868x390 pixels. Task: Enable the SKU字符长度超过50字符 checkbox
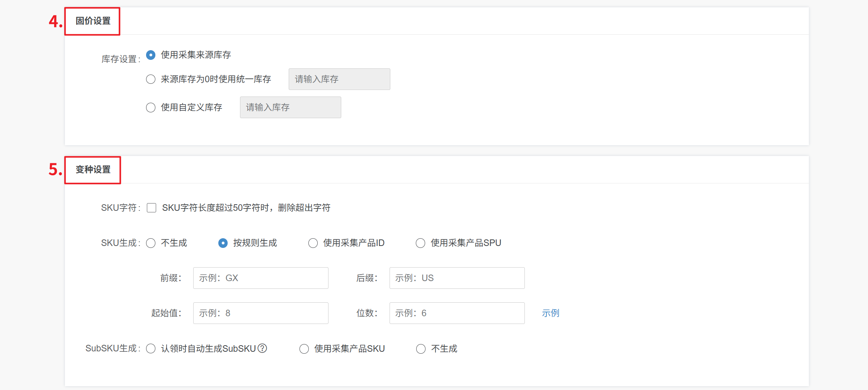tap(151, 208)
